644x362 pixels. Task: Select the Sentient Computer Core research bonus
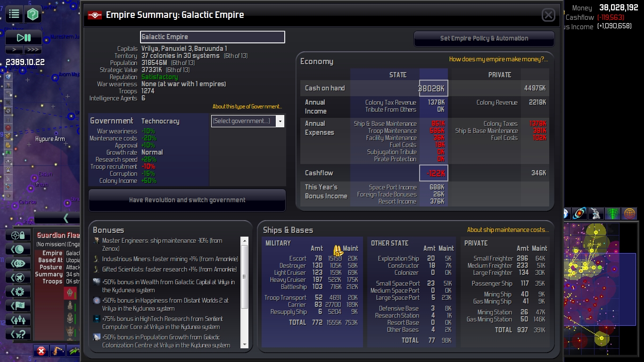(166, 323)
